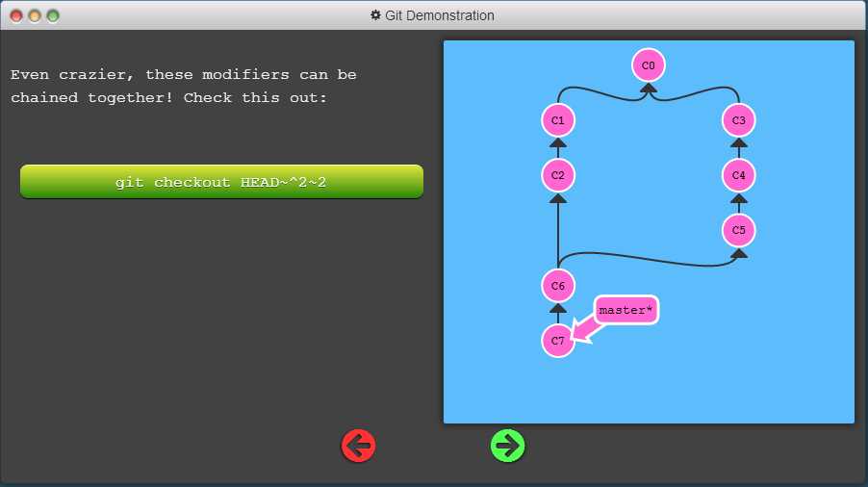
Task: Select commit node C7
Action: coord(557,341)
